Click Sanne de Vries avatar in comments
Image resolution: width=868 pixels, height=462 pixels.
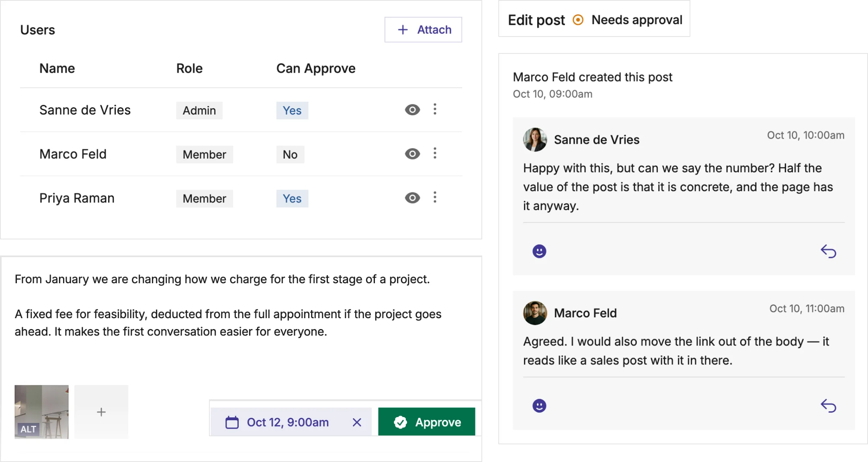[x=535, y=139]
